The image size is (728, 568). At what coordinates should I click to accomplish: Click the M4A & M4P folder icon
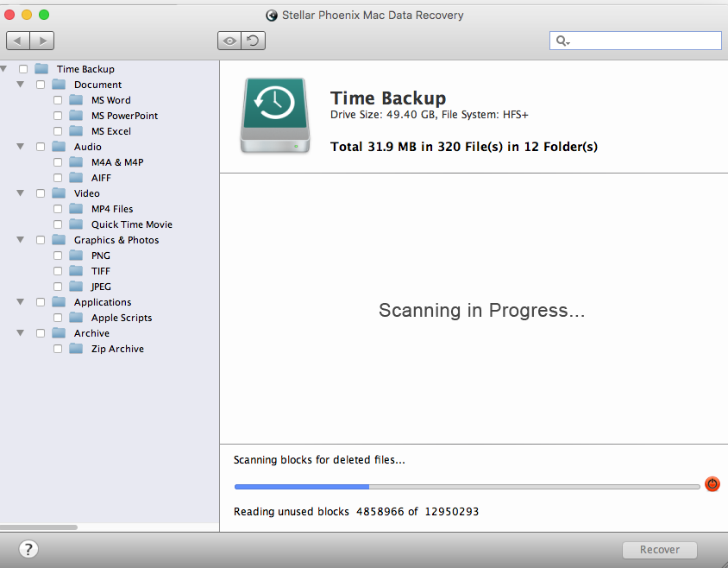(x=76, y=162)
